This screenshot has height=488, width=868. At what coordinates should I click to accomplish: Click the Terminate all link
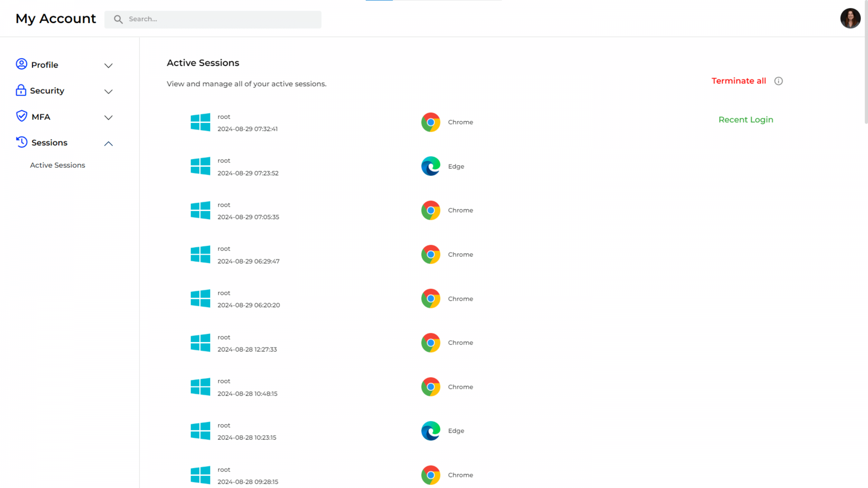[739, 81]
